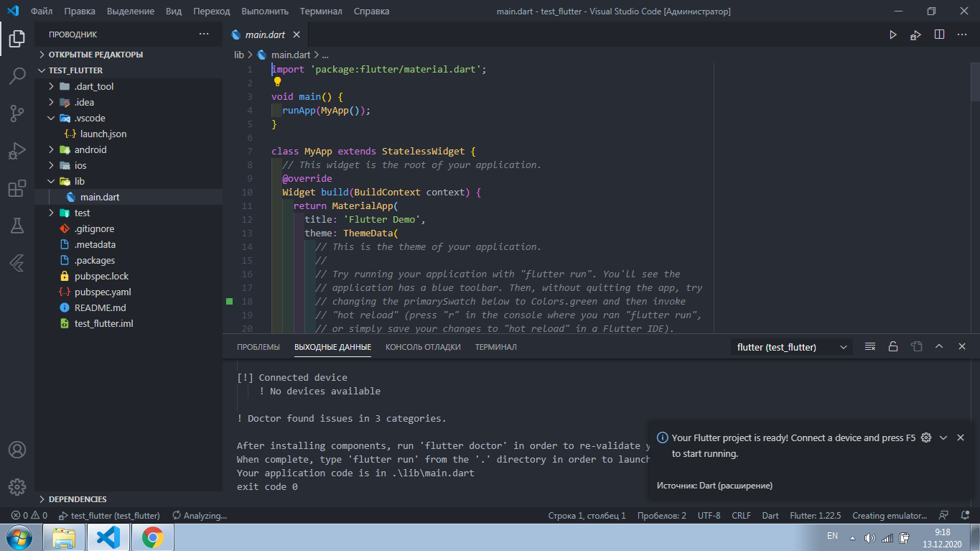This screenshot has width=980, height=551.
Task: Maximize the panel with the up chevron
Action: click(x=939, y=346)
